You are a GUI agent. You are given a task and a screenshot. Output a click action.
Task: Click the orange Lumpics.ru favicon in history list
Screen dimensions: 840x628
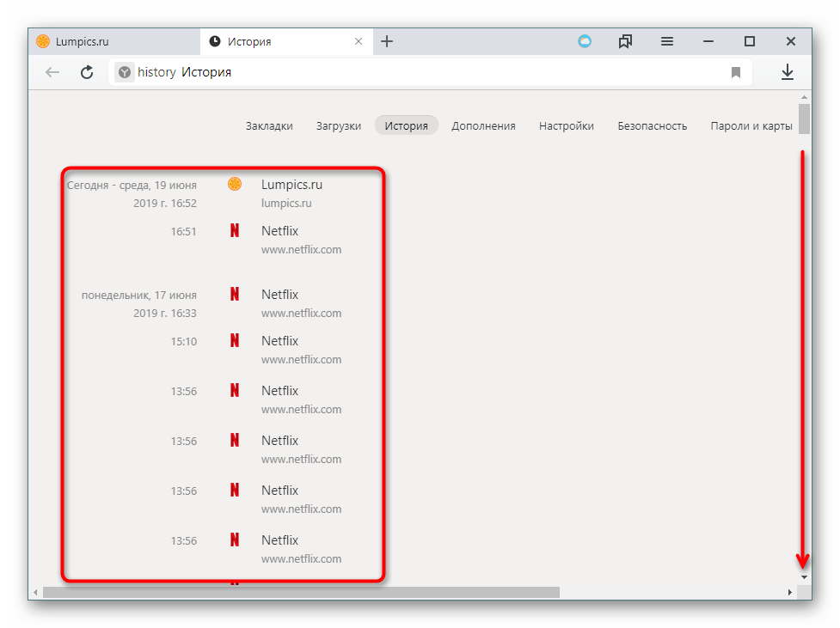(235, 184)
